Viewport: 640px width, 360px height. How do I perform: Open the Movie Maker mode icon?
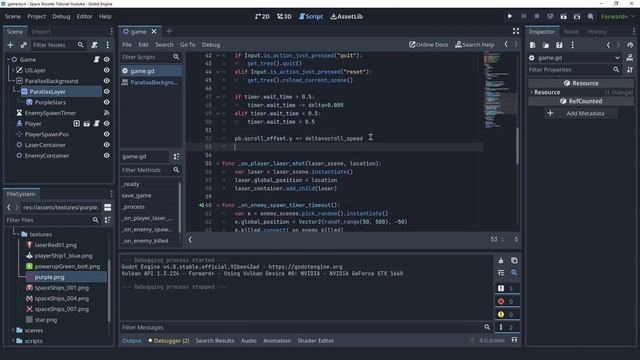(x=590, y=16)
